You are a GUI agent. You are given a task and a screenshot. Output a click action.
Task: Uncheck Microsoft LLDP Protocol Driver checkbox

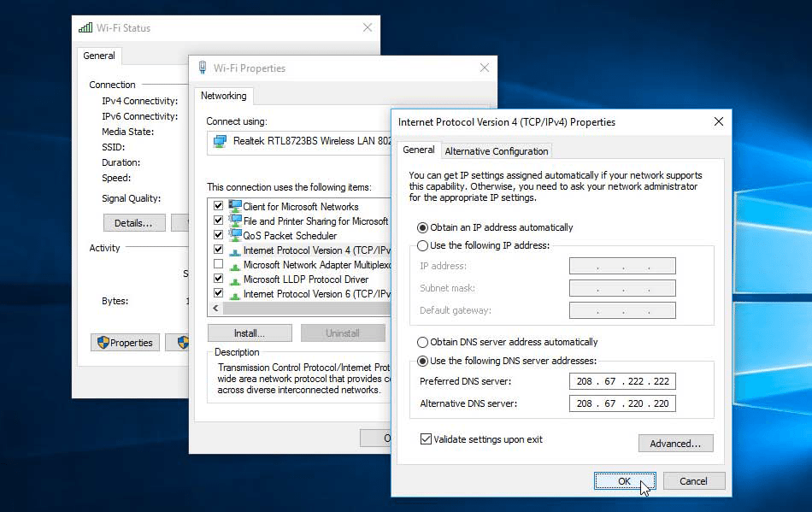click(219, 279)
